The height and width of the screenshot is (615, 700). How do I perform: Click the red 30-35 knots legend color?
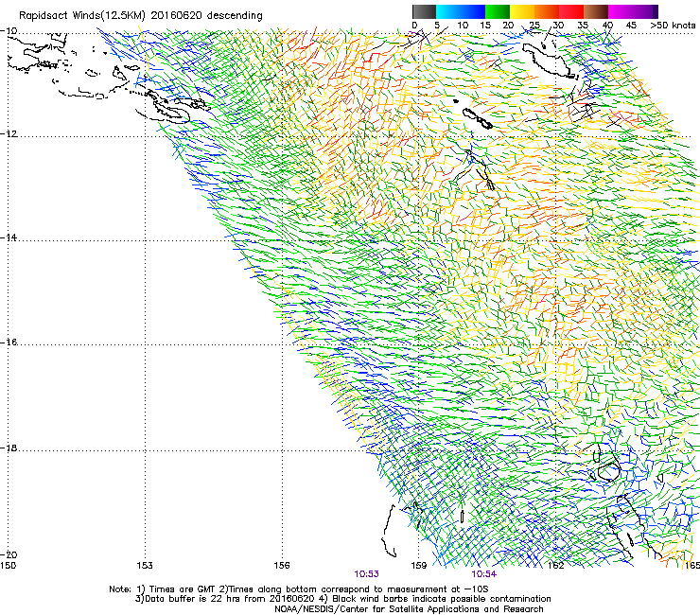click(571, 11)
